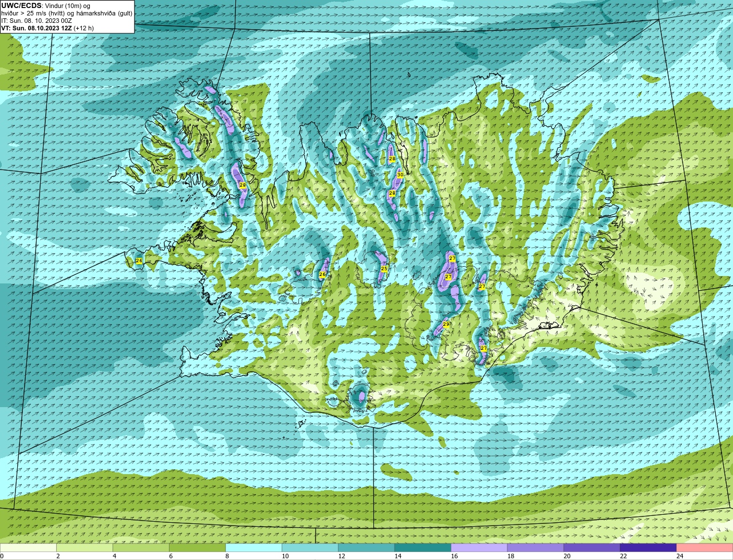This screenshot has height=560, width=733.
Task: Click the '(+12 h)' forecast offset text
Action: (84, 28)
